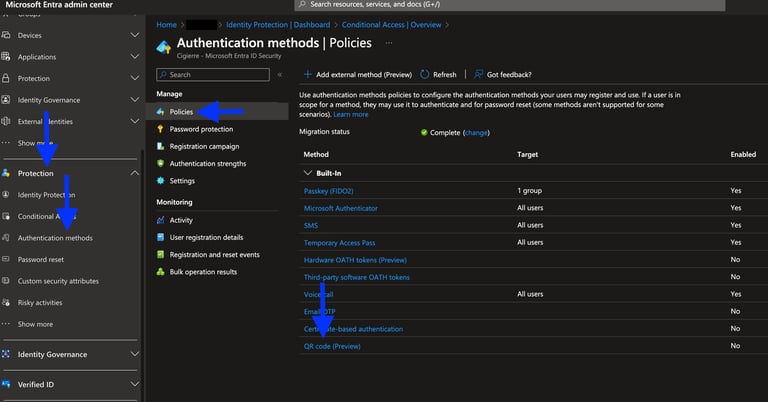768x402 pixels.
Task: Click the Identity Governance icon in upper sidebar
Action: pos(6,100)
